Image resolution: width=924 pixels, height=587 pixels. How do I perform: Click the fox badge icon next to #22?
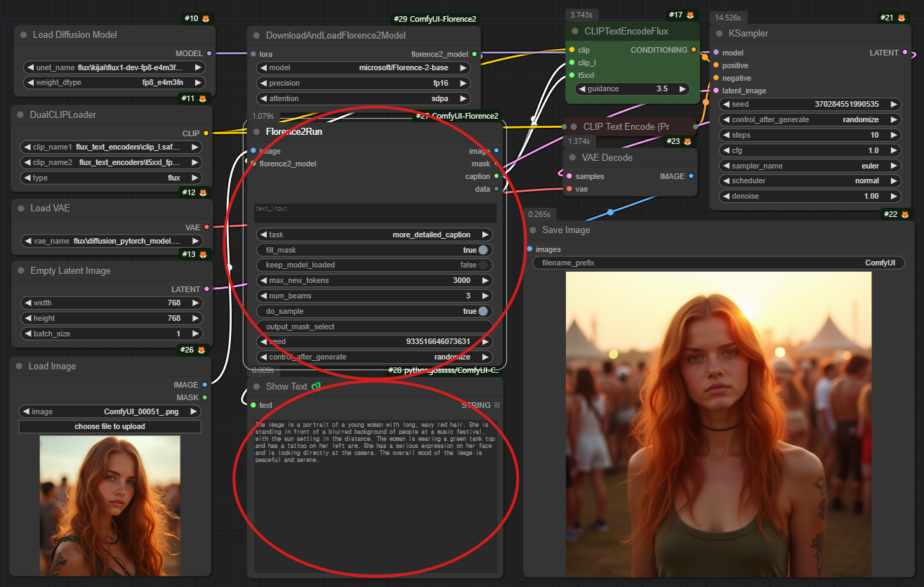pos(905,214)
